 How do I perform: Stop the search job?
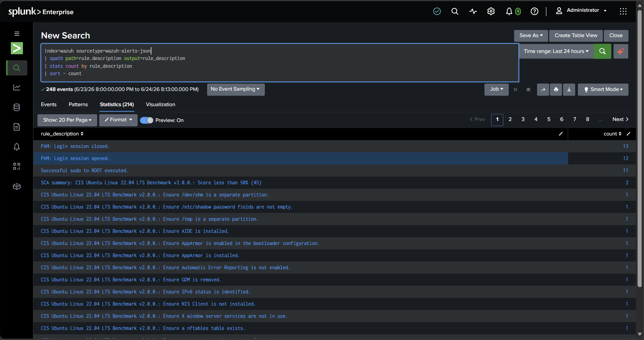pos(528,90)
